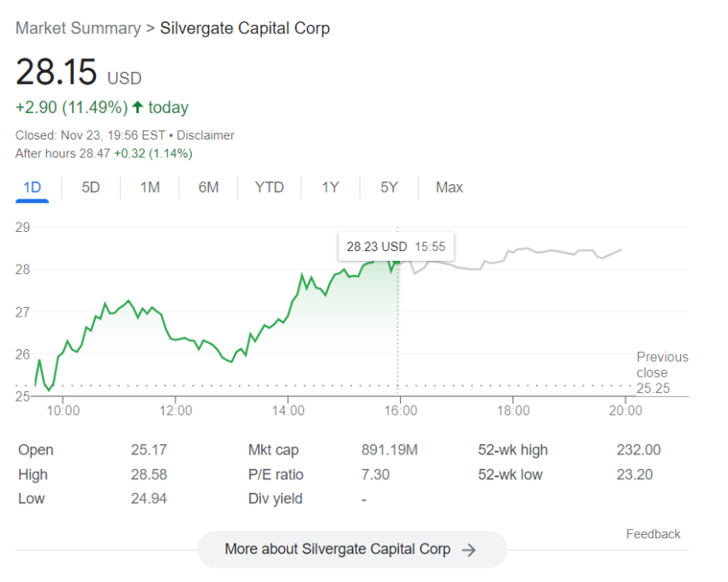Select the 1Y time range tab

[x=331, y=187]
